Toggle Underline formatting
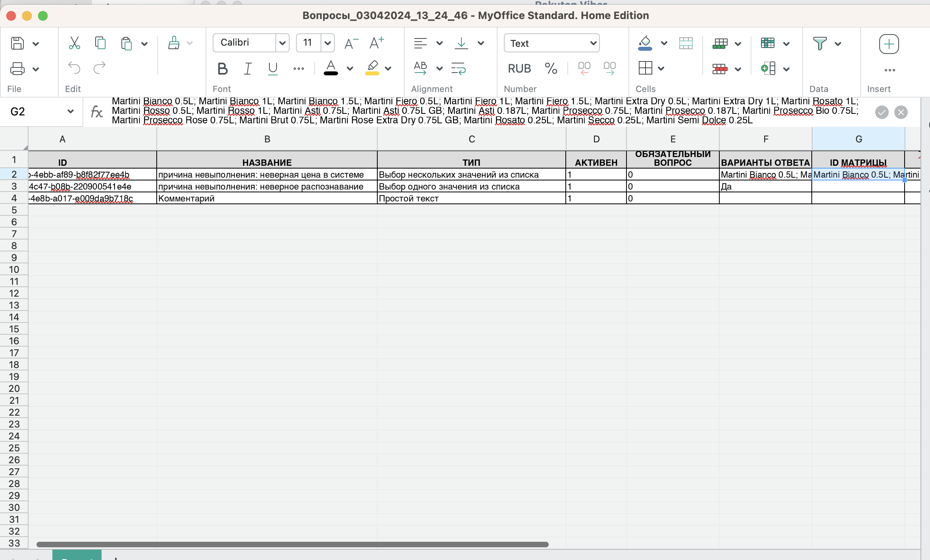930x560 pixels. tap(273, 69)
